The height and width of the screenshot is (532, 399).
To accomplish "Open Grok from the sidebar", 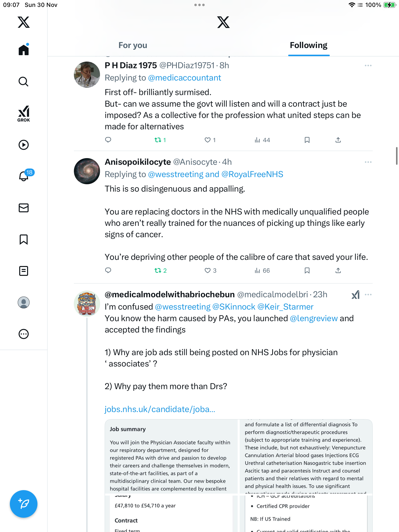I will [x=24, y=114].
